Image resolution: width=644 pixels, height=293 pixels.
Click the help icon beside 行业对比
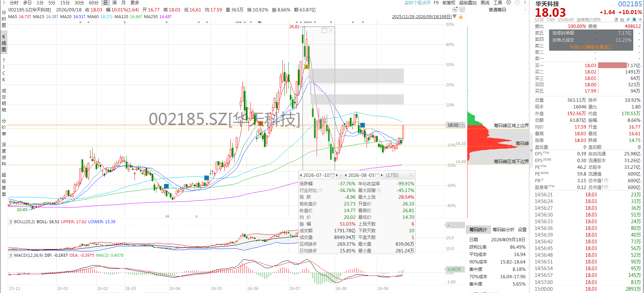(x=320, y=190)
